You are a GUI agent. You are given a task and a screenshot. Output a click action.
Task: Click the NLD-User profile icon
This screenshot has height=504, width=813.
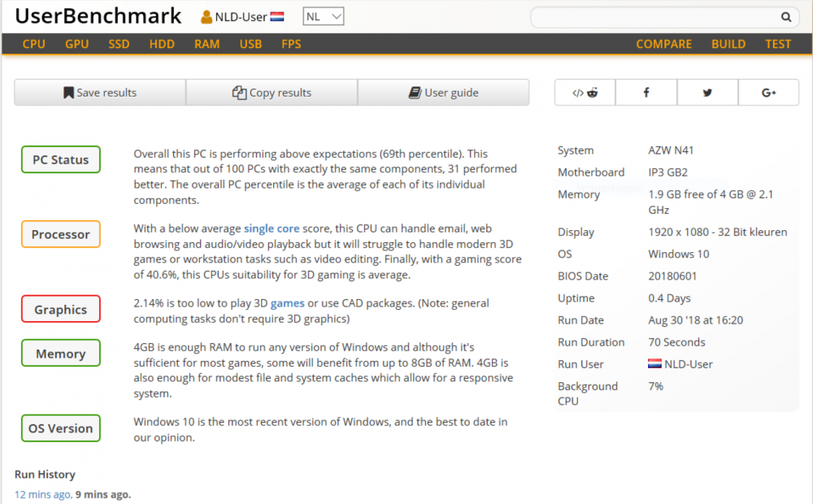point(207,17)
